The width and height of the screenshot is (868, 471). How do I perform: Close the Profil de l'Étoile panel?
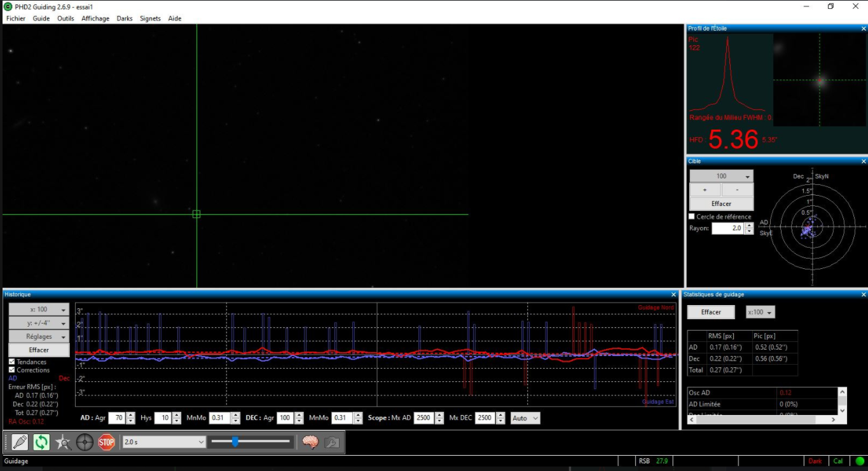pyautogui.click(x=864, y=29)
